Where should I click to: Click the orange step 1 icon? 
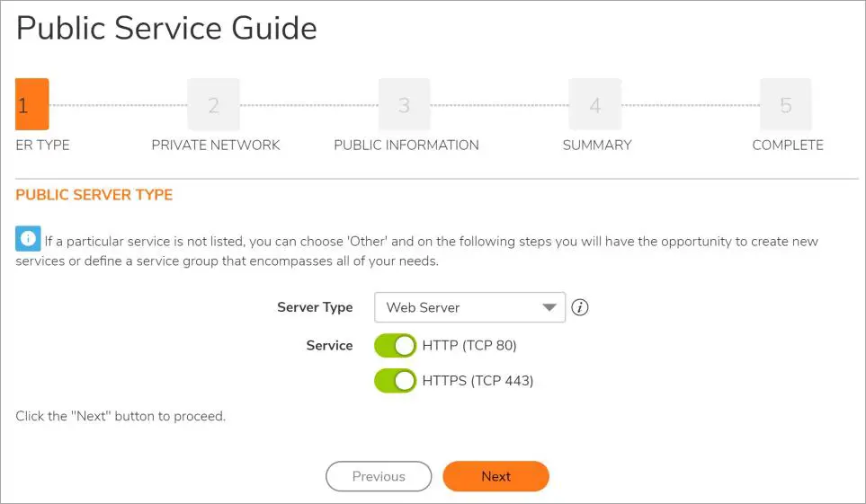point(31,105)
